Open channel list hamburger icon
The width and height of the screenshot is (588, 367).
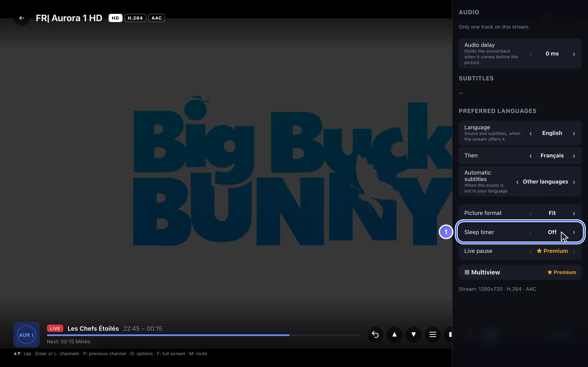tap(432, 334)
